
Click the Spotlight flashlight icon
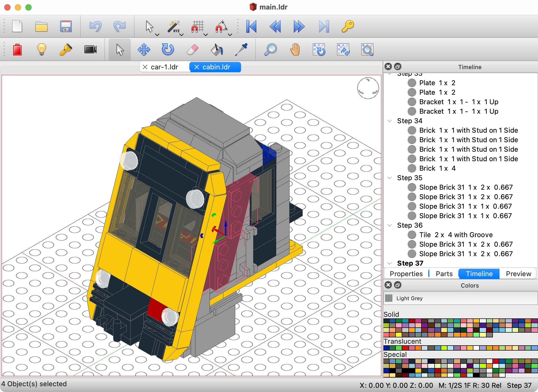[x=66, y=50]
